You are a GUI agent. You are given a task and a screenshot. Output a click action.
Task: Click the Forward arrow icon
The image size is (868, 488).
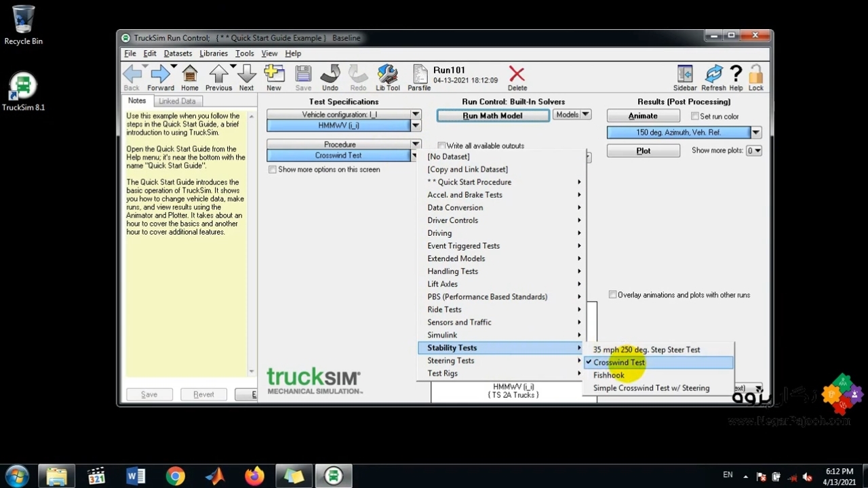pos(160,75)
